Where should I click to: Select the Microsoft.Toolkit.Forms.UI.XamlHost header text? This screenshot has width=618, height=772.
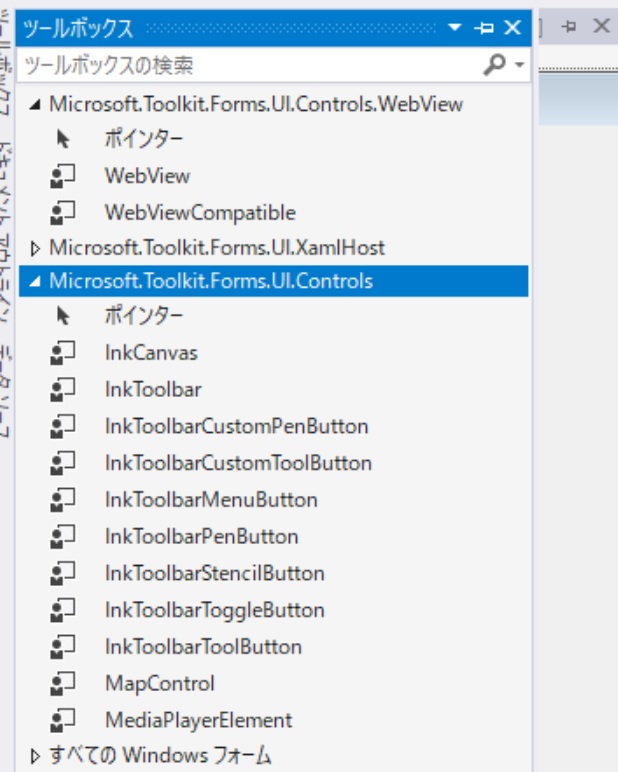pos(217,248)
